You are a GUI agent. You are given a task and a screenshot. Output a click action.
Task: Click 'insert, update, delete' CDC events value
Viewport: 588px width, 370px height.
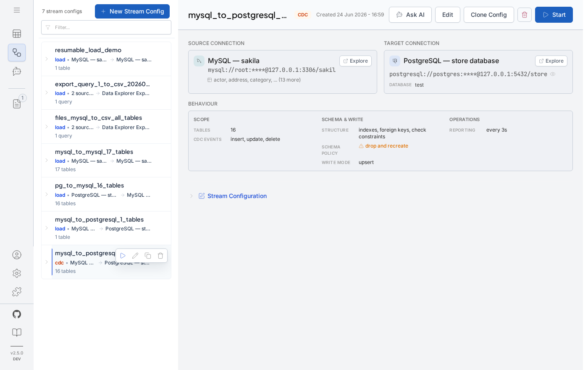255,139
